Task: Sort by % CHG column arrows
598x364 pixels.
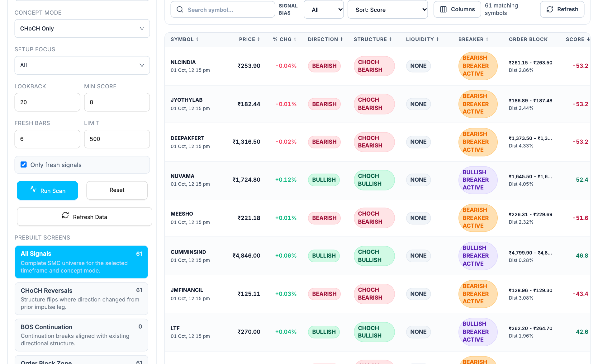Action: (x=295, y=39)
